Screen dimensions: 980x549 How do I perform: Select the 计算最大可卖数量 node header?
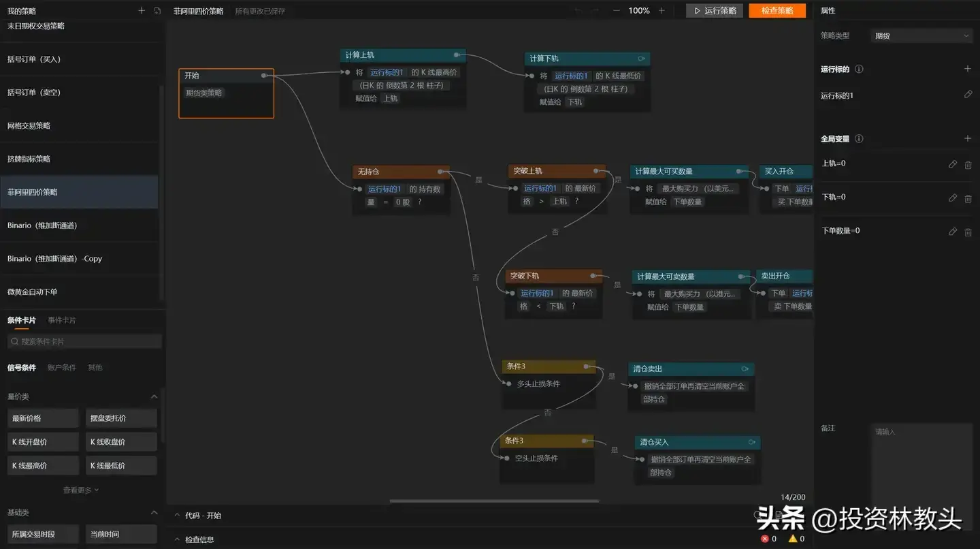[x=691, y=277]
